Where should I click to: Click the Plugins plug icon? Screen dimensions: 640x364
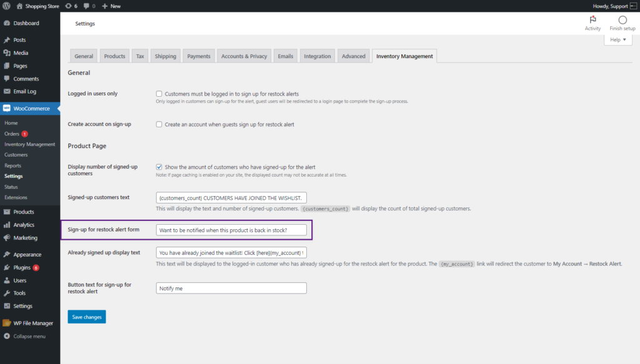(7, 267)
